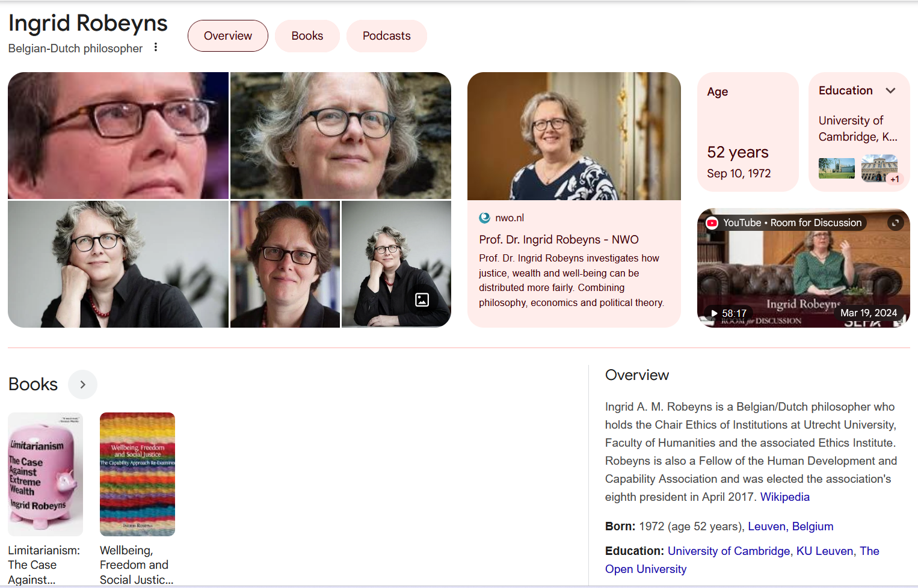Click the +1 more education images thumbnail
This screenshot has height=588, width=918.
[879, 168]
